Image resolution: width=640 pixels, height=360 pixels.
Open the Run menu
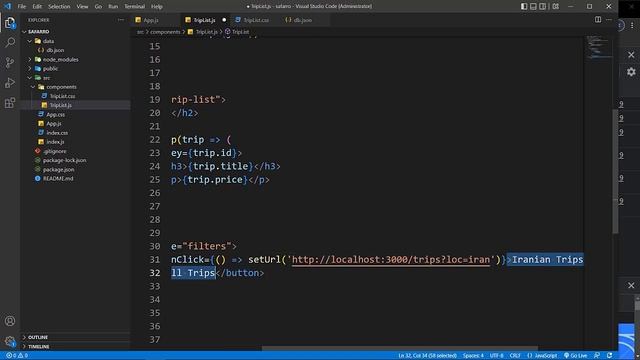[113, 7]
